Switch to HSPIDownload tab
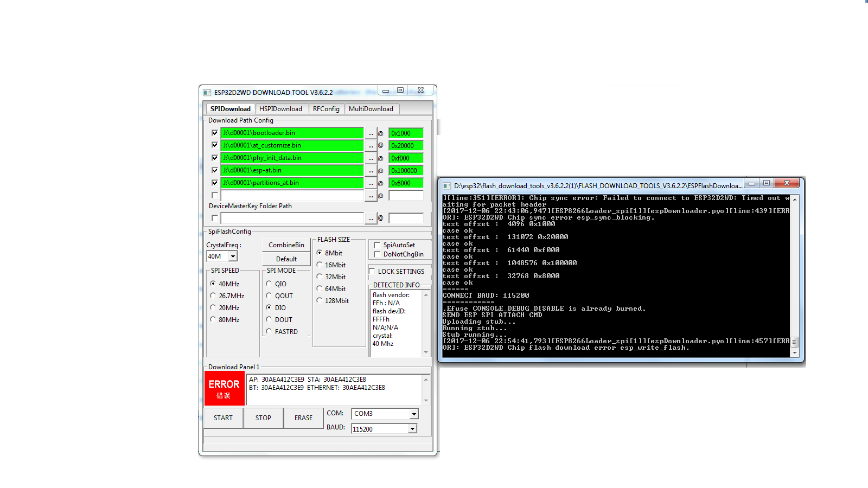The height and width of the screenshot is (488, 868). click(x=281, y=109)
